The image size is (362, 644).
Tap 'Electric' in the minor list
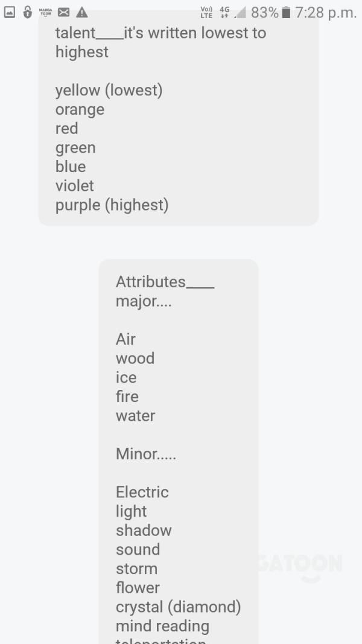[x=142, y=492]
